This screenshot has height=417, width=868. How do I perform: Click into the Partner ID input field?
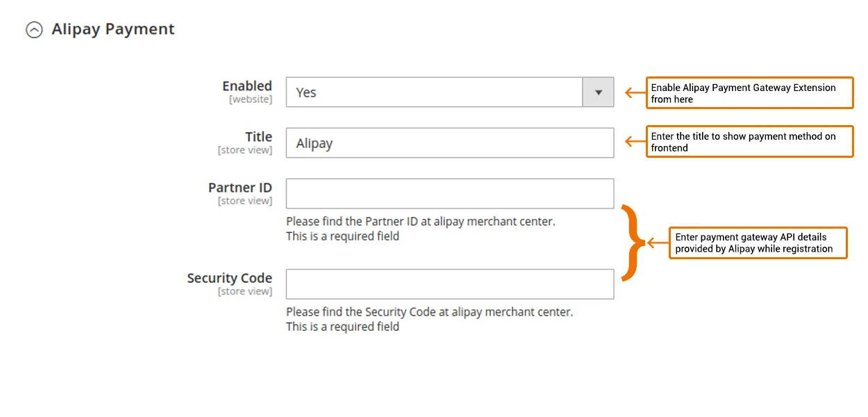(x=449, y=194)
